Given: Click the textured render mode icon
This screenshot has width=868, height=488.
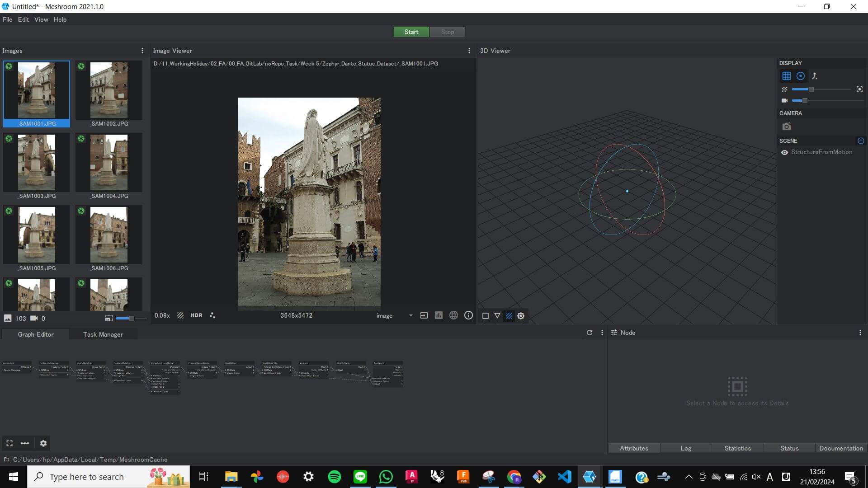Looking at the screenshot, I should click(x=509, y=316).
